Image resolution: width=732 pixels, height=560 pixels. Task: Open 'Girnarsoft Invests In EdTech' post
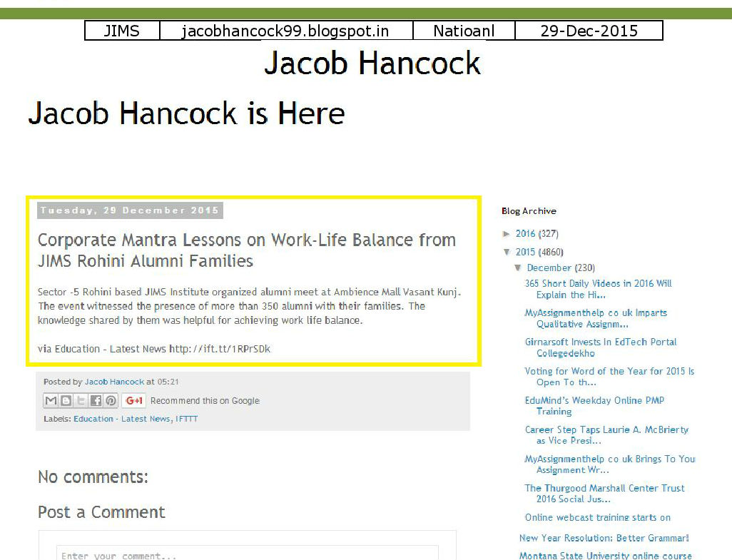(x=601, y=342)
